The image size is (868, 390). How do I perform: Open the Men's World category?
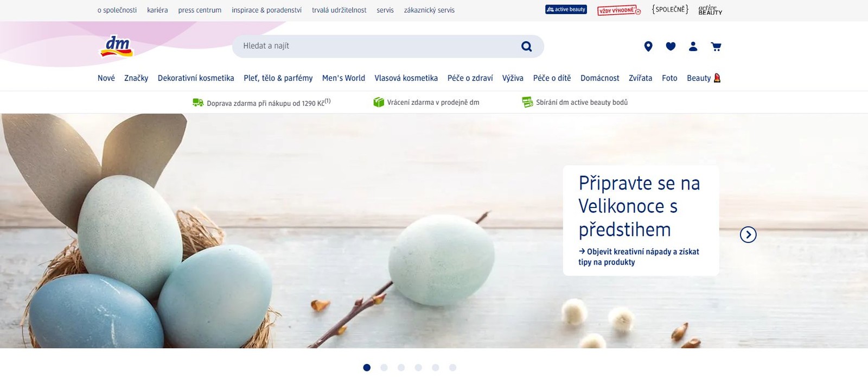[x=343, y=78]
